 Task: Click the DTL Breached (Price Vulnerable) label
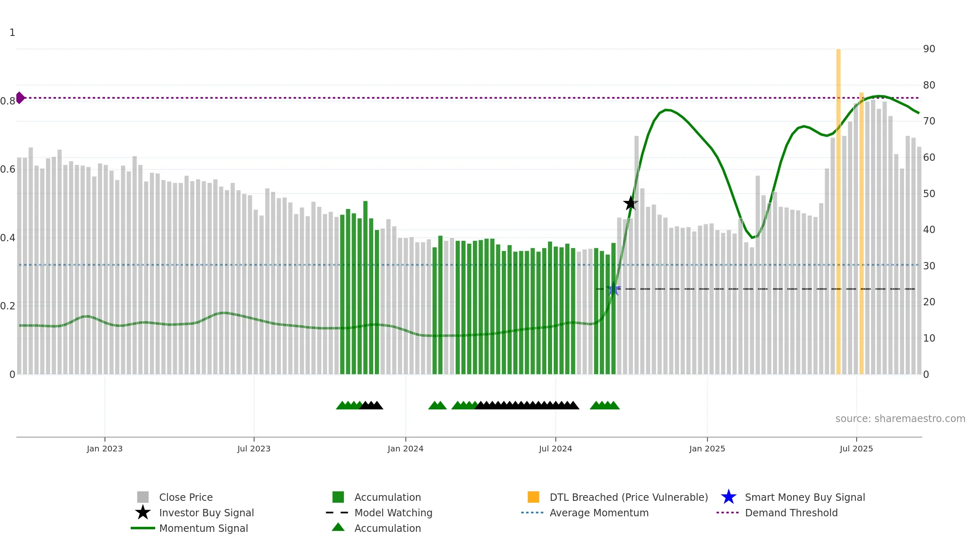[x=629, y=497]
